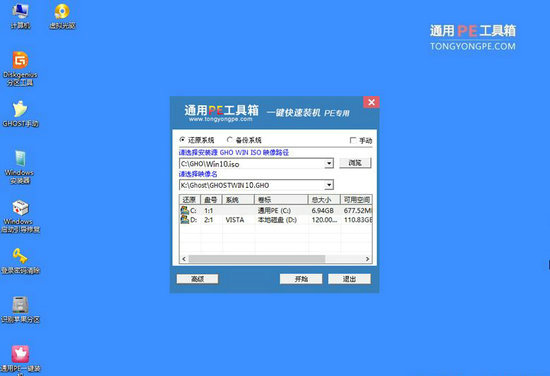Click the partition list scroll-left arrow

(x=184, y=259)
